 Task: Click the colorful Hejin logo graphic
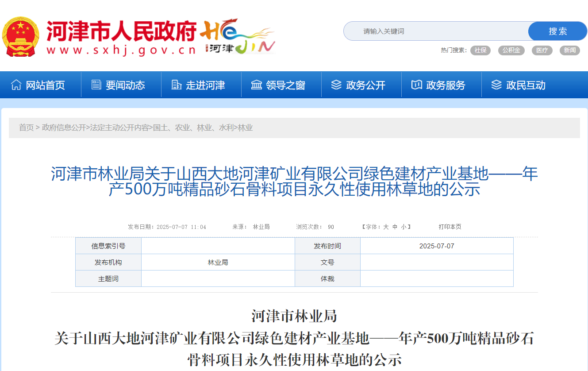238,37
